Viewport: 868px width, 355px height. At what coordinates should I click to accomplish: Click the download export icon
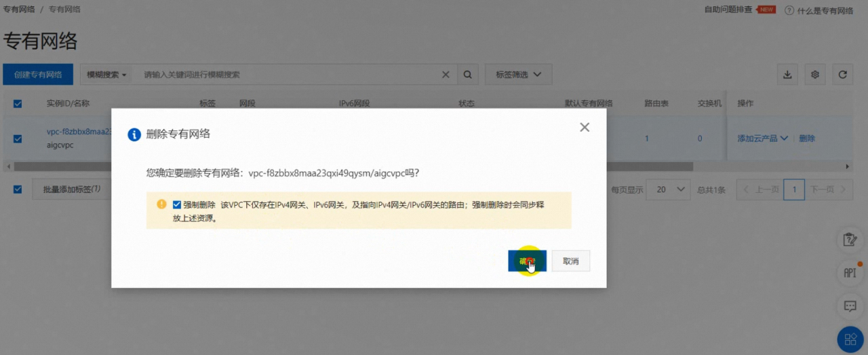787,75
